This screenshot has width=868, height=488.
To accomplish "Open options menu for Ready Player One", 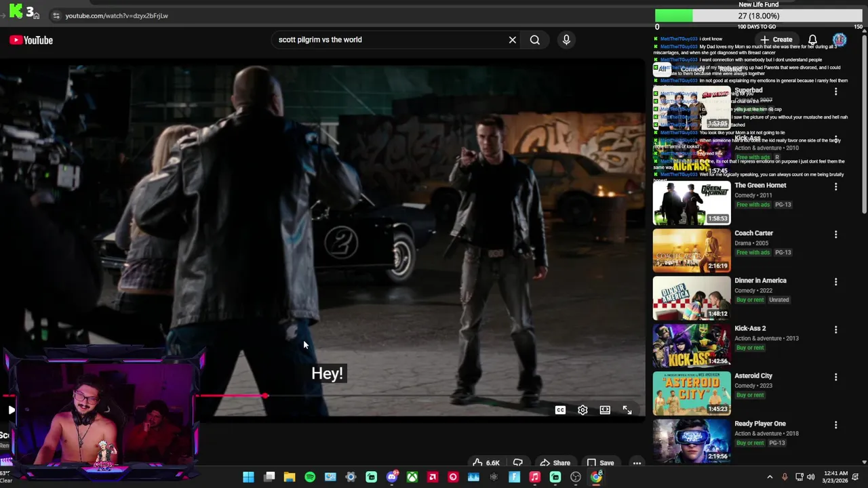I will [x=835, y=425].
